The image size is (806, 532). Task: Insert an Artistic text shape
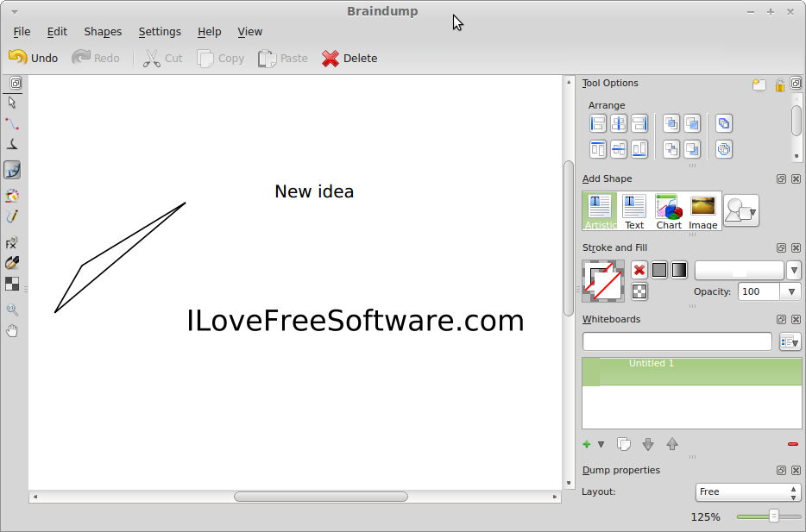(600, 211)
